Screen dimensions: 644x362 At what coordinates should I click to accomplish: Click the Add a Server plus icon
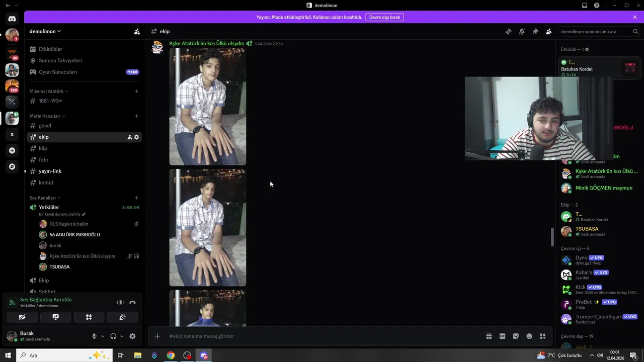12,150
